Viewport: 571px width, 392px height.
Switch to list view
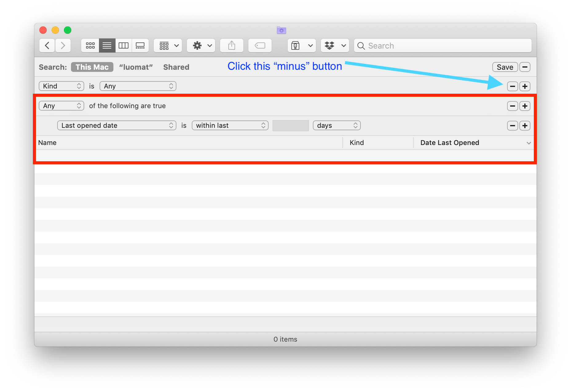pos(107,46)
